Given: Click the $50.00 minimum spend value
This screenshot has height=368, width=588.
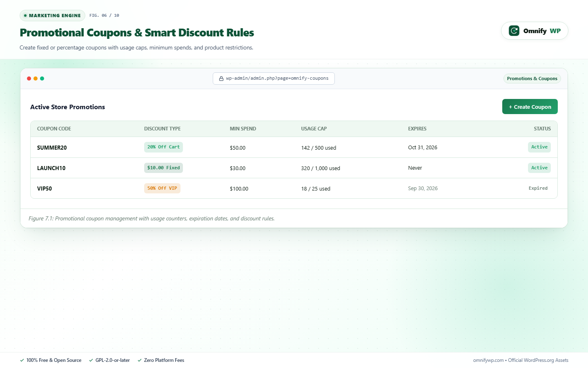Looking at the screenshot, I should (238, 148).
